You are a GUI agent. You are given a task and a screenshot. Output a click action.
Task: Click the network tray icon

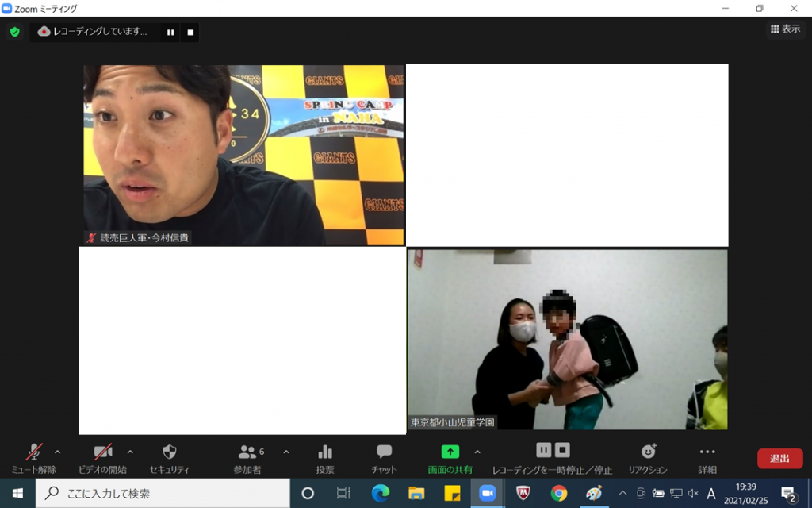click(676, 494)
